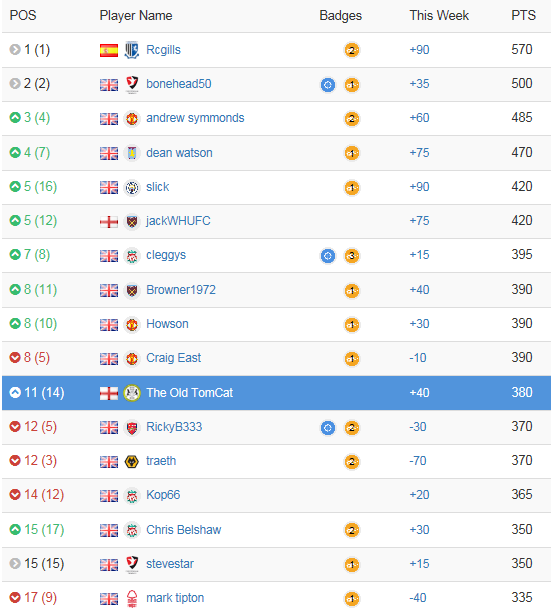The width and height of the screenshot is (551, 611).
Task: Click the This Week column header
Action: pyautogui.click(x=439, y=16)
